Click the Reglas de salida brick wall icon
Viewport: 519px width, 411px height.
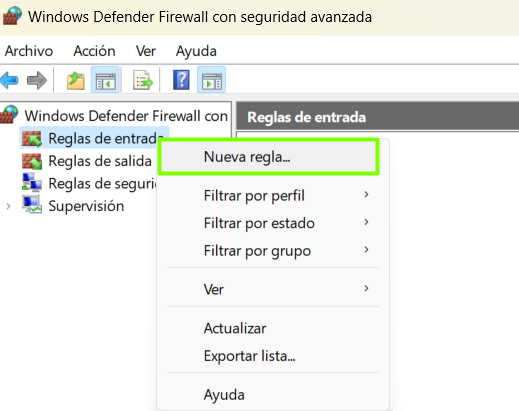pyautogui.click(x=32, y=161)
